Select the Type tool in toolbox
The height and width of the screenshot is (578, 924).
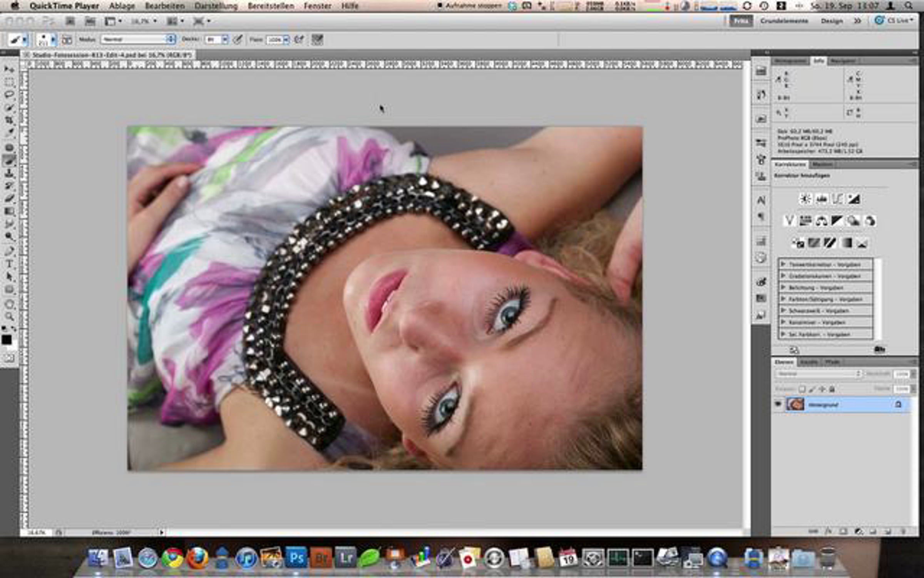(x=9, y=264)
